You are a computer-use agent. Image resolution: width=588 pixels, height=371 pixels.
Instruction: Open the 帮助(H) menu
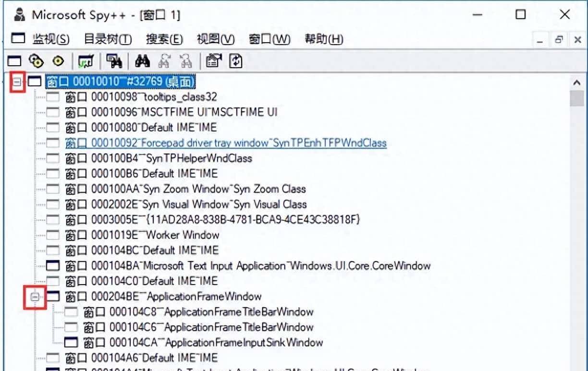point(324,39)
